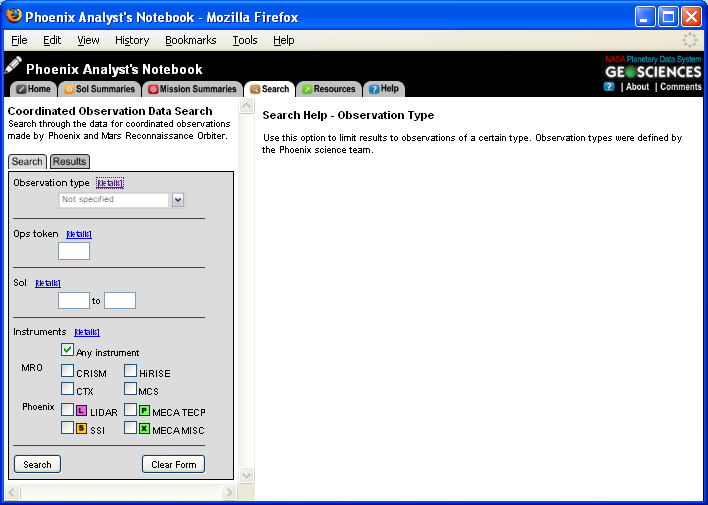Click the Ops token input field

tap(74, 251)
